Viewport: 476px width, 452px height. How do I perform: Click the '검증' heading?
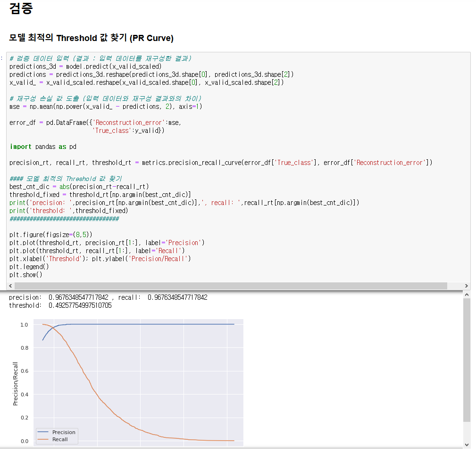point(21,8)
